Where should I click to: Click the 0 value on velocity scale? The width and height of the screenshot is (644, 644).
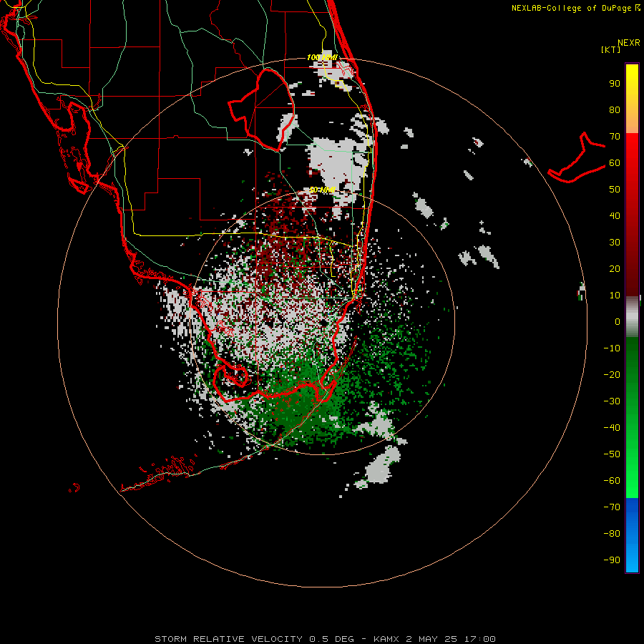pyautogui.click(x=618, y=322)
